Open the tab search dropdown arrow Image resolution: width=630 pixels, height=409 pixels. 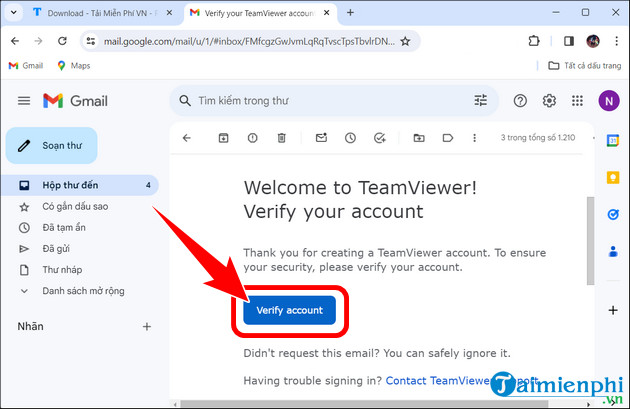[14, 12]
